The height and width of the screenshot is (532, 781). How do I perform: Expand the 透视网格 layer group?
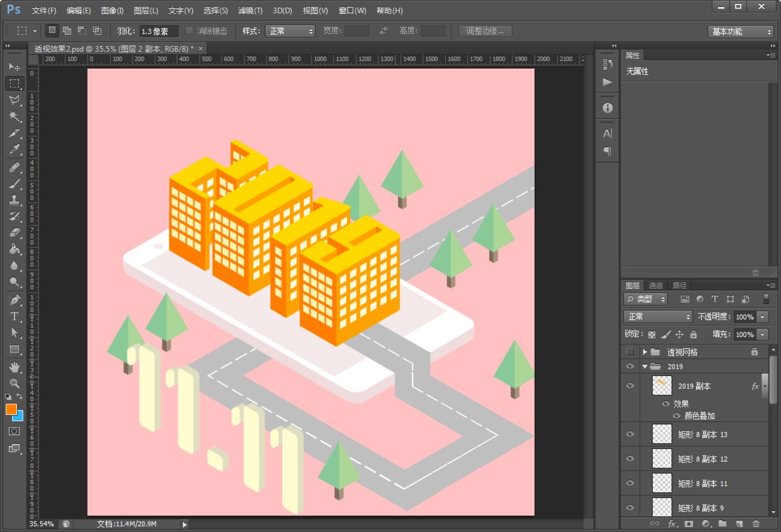click(645, 352)
